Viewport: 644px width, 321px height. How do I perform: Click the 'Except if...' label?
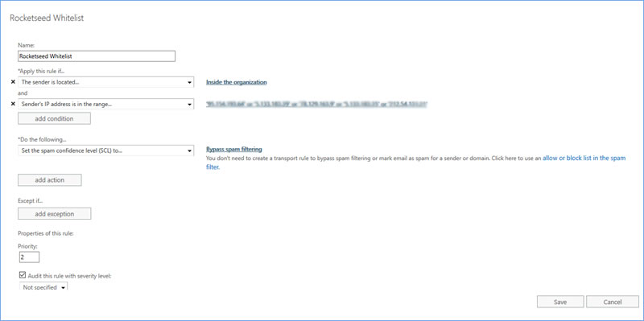click(x=31, y=201)
